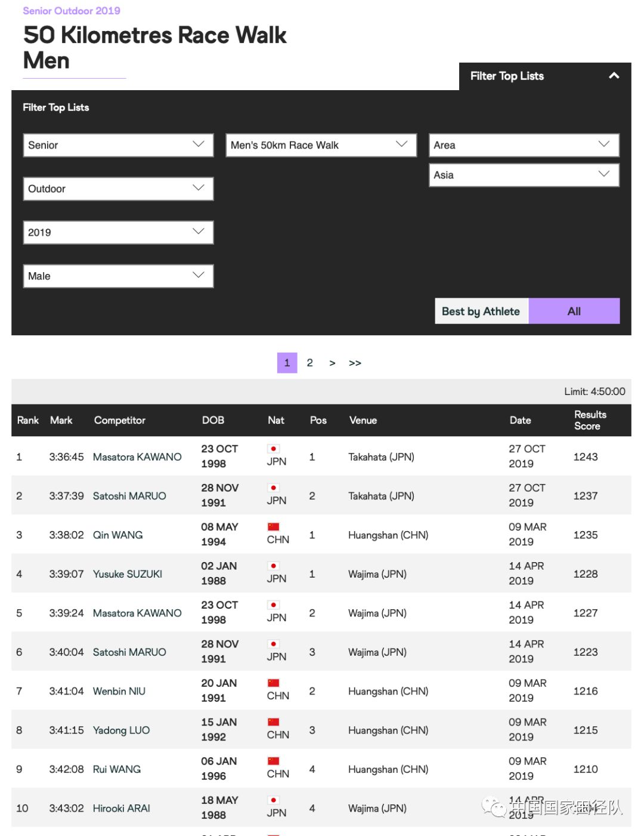This screenshot has height=836, width=644.
Task: Click the mark 3:43:02
Action: (x=66, y=809)
